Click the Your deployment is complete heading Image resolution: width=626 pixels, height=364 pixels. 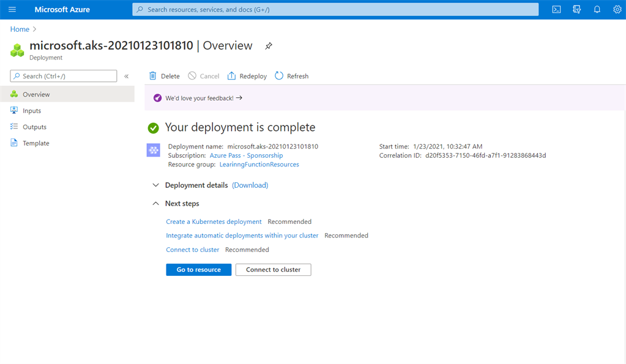[240, 127]
